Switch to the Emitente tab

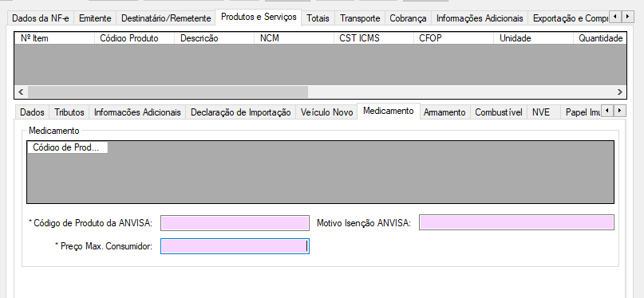[x=95, y=18]
